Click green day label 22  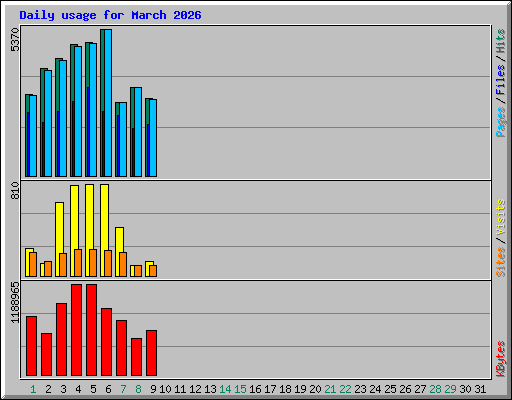[x=345, y=389]
